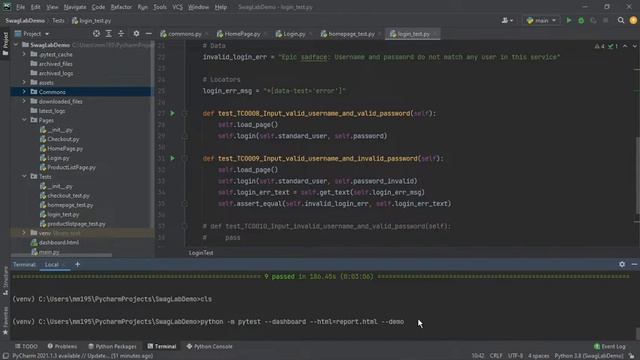
Task: Select the latest_logs folder
Action: (52, 111)
